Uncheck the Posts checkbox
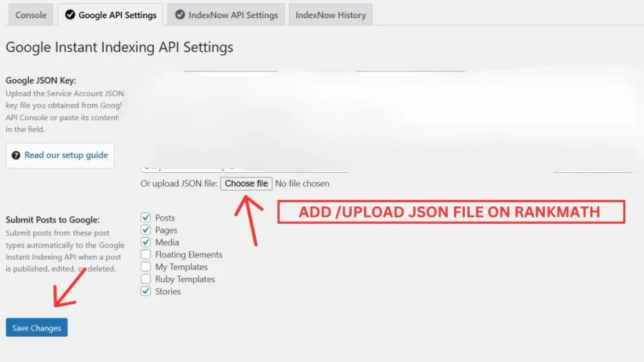The width and height of the screenshot is (644, 362). 146,217
